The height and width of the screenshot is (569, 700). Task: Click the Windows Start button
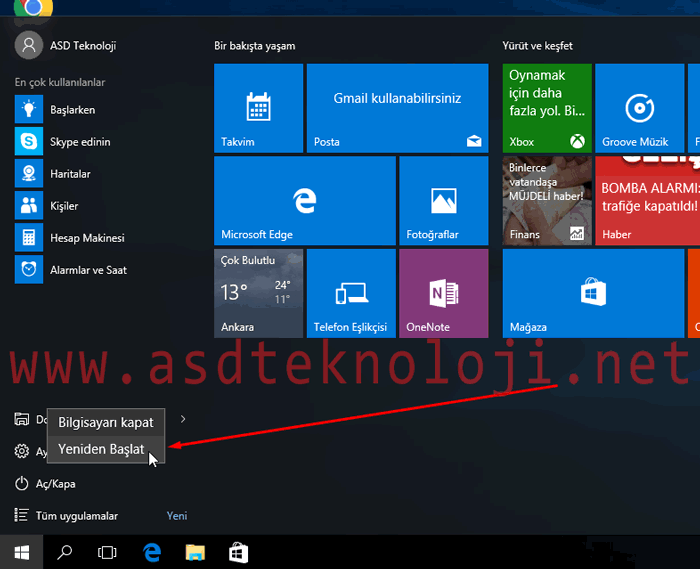pyautogui.click(x=21, y=552)
